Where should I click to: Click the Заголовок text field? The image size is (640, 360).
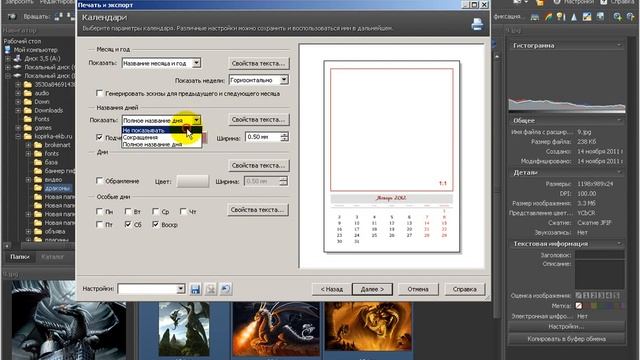pos(599,255)
